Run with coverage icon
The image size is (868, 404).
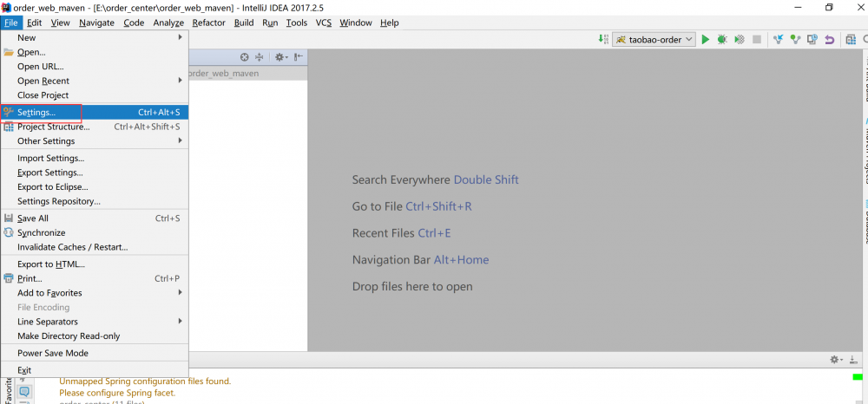[739, 40]
